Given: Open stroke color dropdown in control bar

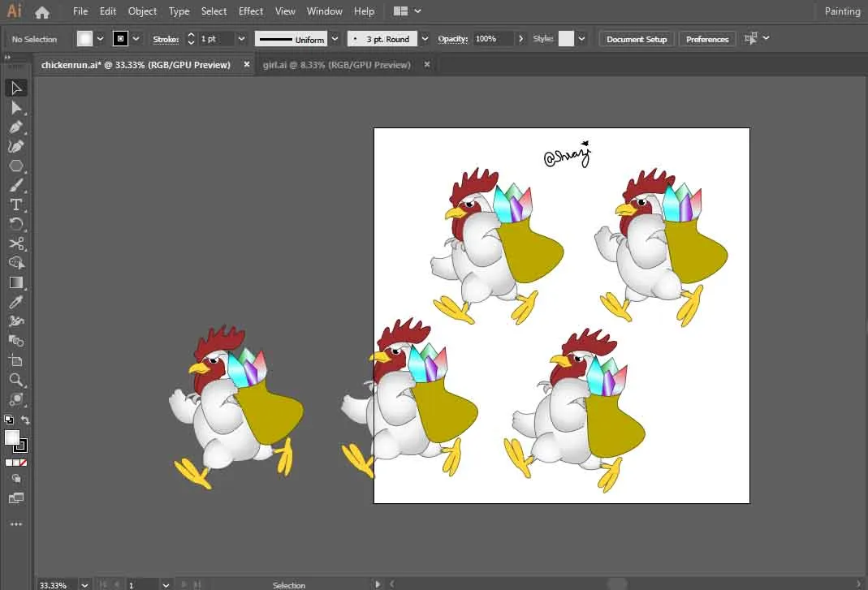Looking at the screenshot, I should 136,39.
